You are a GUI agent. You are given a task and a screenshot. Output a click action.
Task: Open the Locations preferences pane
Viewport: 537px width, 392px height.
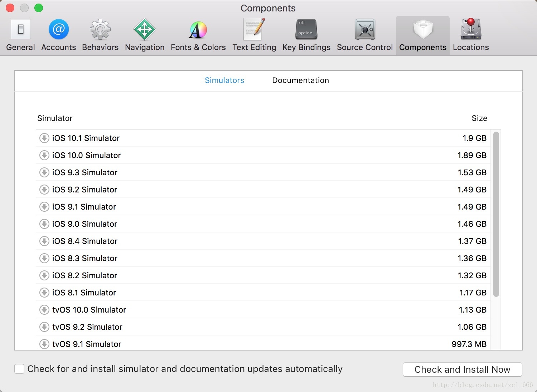click(471, 35)
